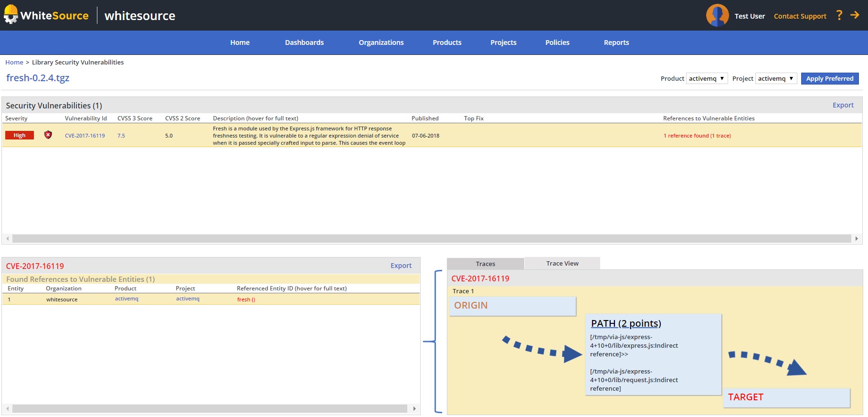Image resolution: width=868 pixels, height=417 pixels.
Task: Click 'Referenced Entity ID' column header
Action: [292, 289]
